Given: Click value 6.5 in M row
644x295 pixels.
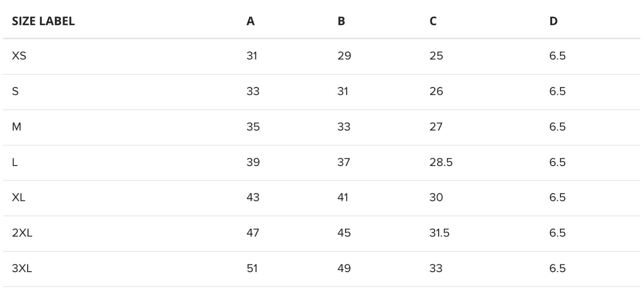Looking at the screenshot, I should point(557,127).
